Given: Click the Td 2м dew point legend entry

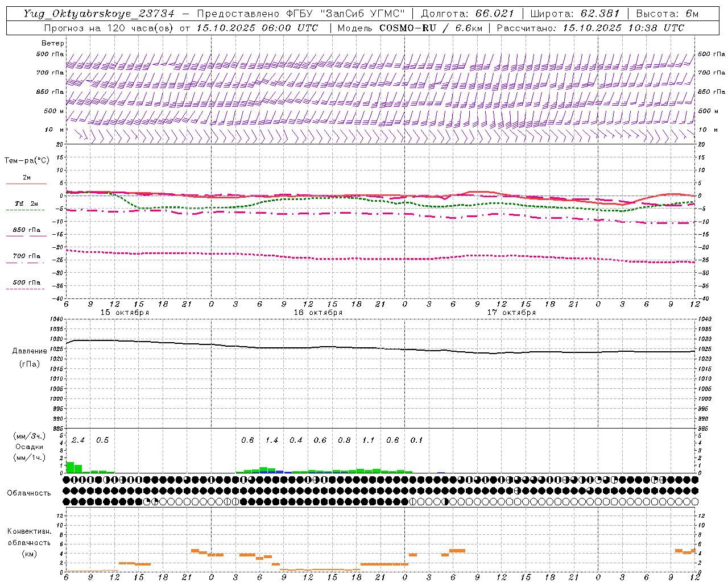Looking at the screenshot, I should click(26, 203).
